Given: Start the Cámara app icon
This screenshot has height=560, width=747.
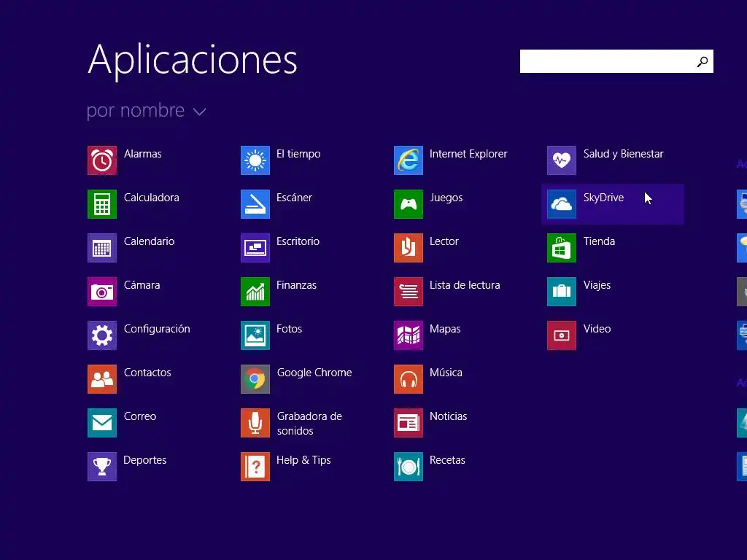Looking at the screenshot, I should (x=102, y=292).
